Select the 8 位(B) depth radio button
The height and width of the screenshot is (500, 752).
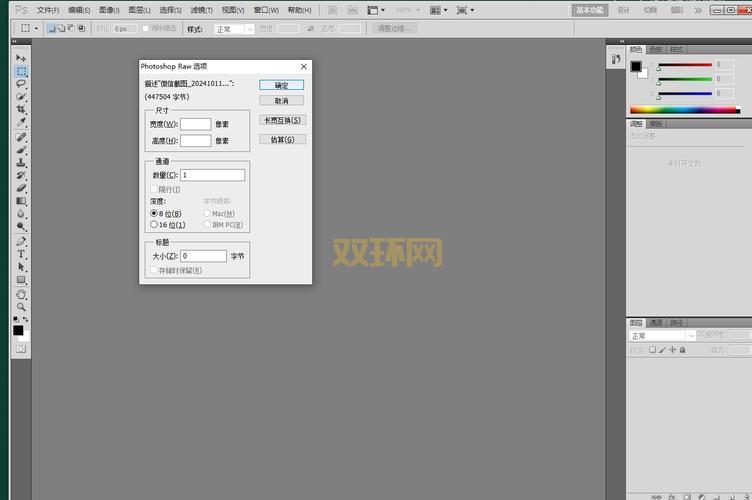(x=154, y=213)
